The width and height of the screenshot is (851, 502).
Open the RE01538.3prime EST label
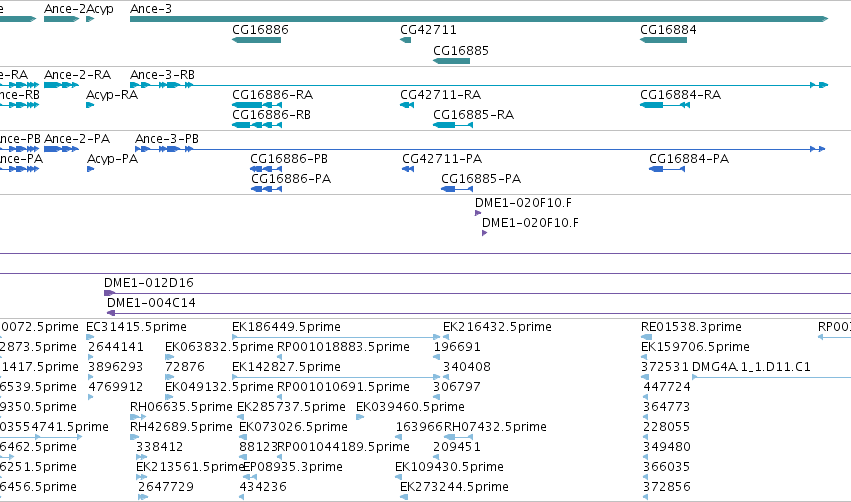click(691, 327)
